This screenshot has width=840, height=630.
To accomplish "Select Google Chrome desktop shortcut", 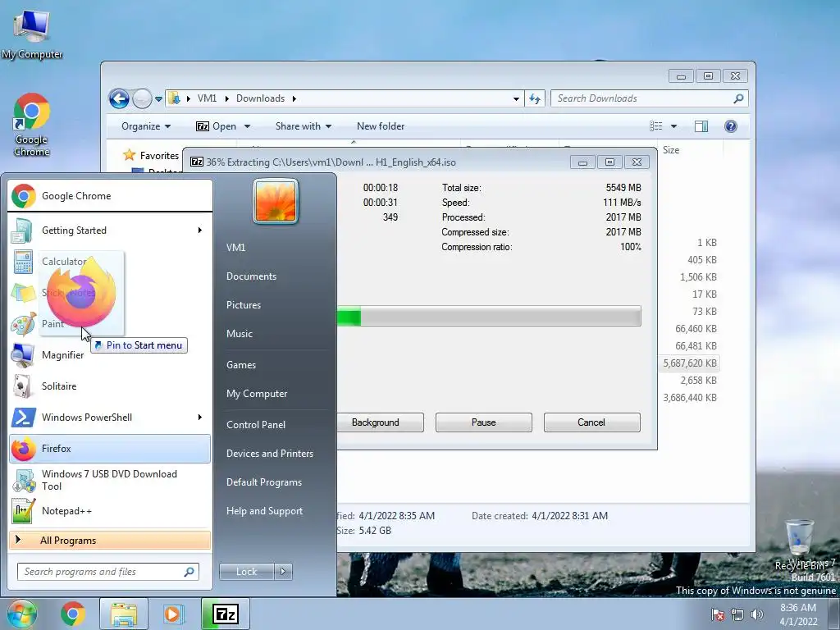I will coord(32,125).
